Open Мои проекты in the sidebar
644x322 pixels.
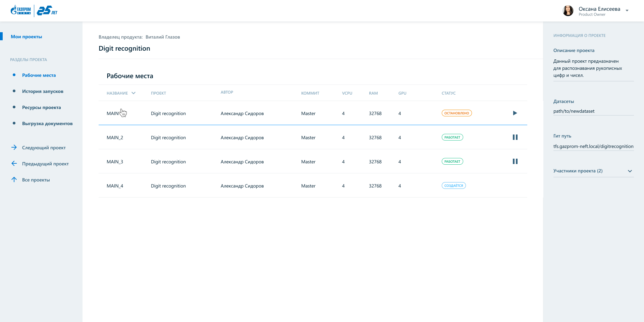[x=26, y=37]
